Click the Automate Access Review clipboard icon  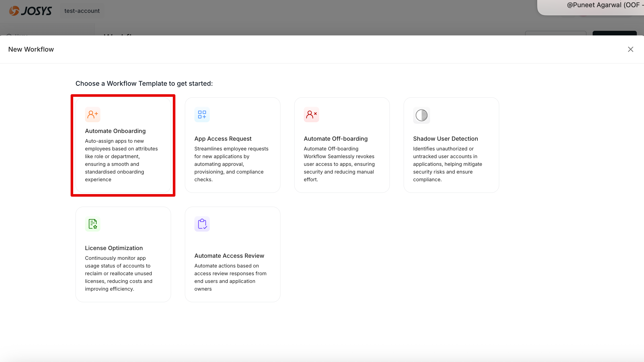click(202, 224)
